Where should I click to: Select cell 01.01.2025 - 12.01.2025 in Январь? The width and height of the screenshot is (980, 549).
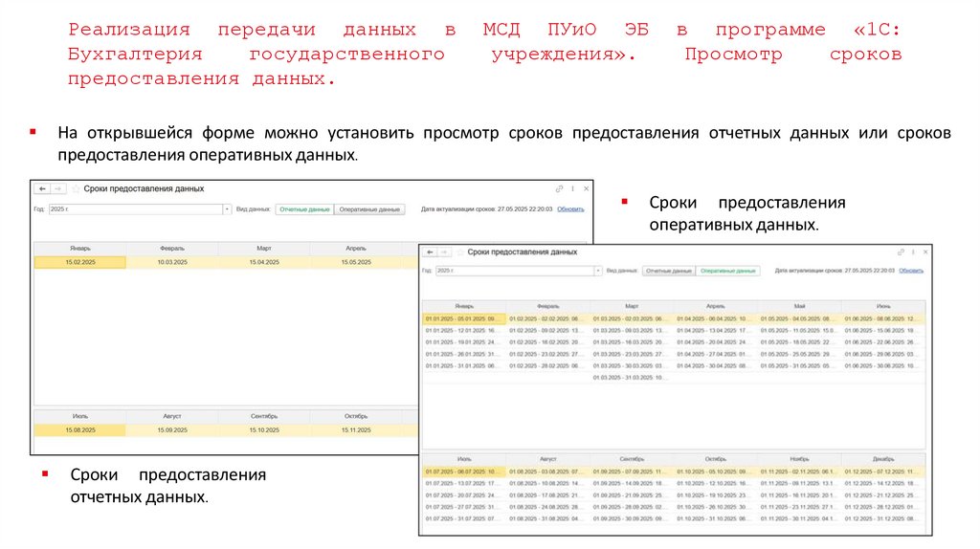pos(464,330)
